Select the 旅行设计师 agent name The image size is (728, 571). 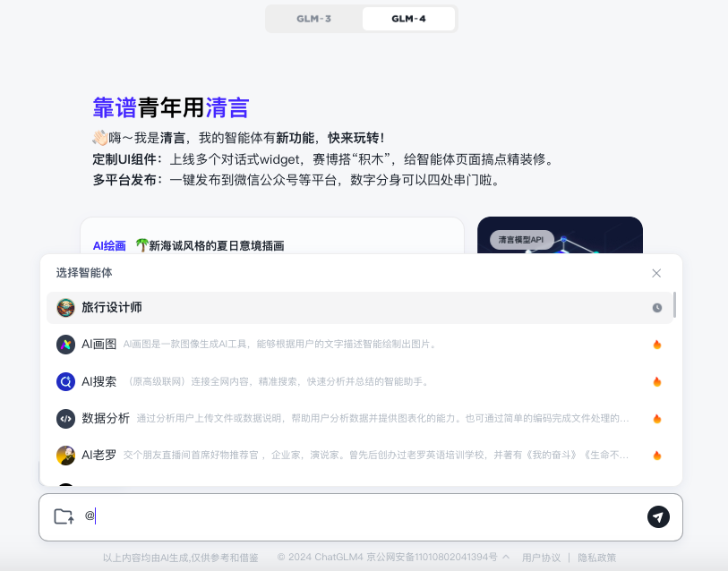(112, 307)
